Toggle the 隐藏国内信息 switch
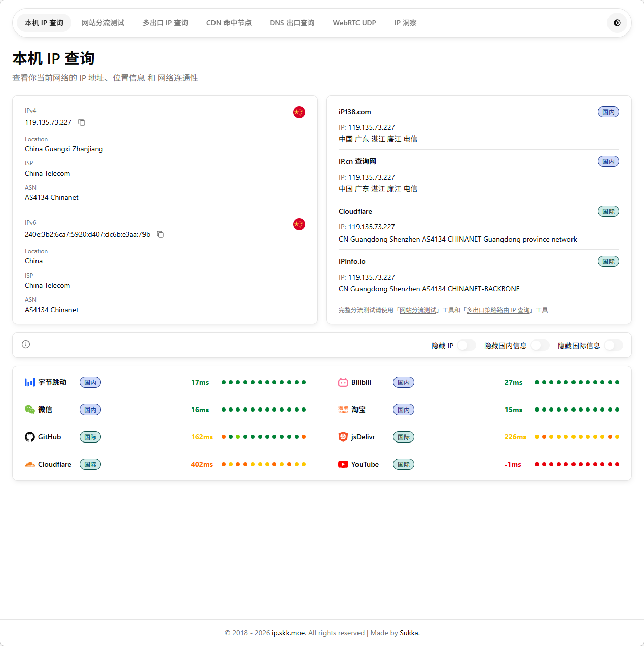The image size is (644, 646). 540,345
